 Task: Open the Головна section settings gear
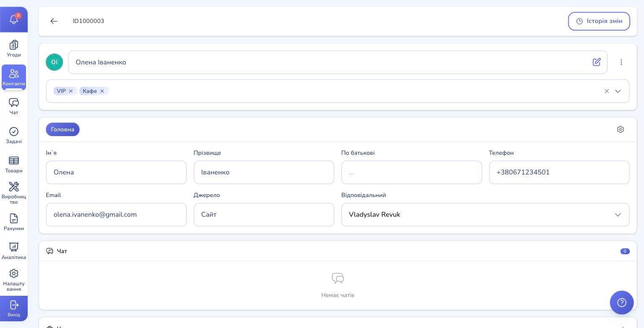[x=621, y=130]
